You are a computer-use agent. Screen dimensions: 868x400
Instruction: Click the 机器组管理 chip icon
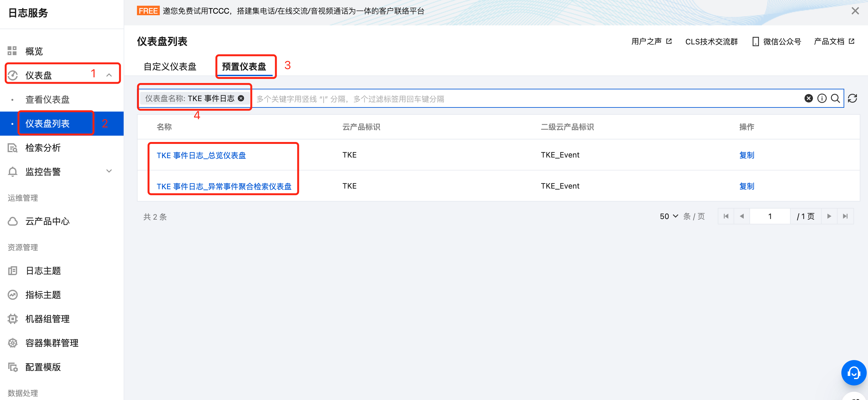pos(12,319)
